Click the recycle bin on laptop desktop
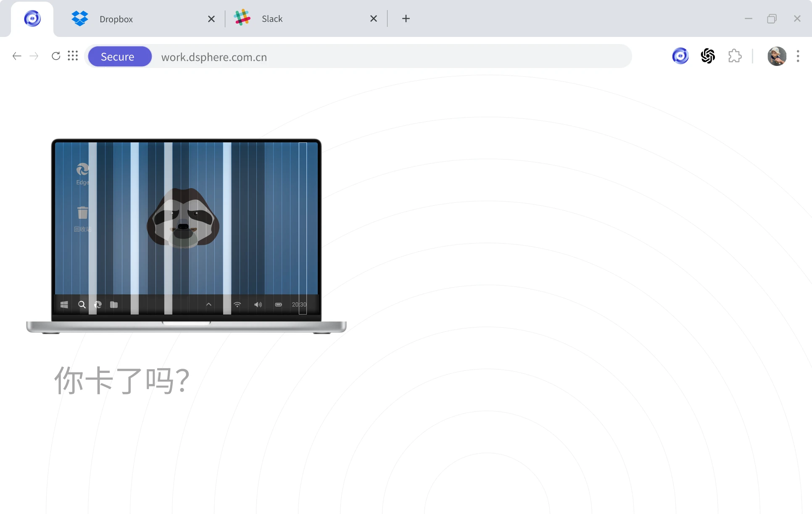Image resolution: width=812 pixels, height=514 pixels. 83,213
